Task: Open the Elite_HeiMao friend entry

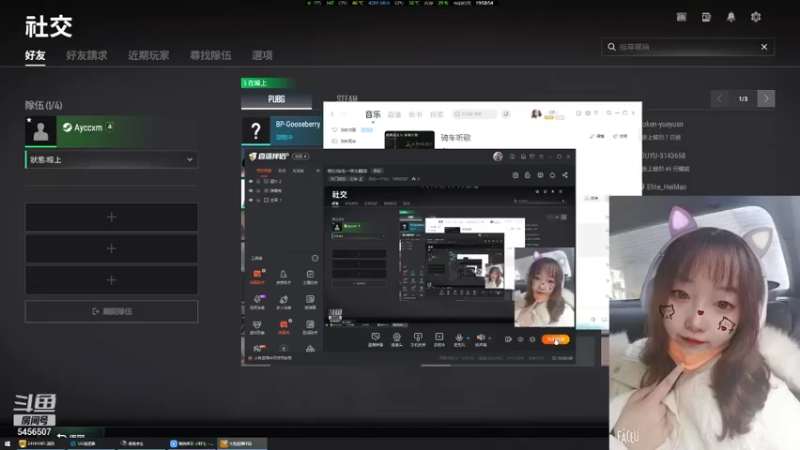Action: (666, 187)
